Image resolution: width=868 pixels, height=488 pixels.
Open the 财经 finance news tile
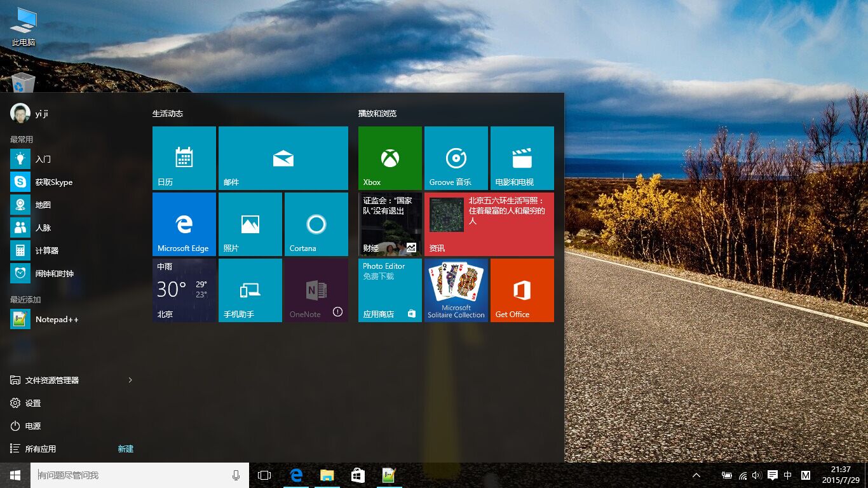pyautogui.click(x=390, y=224)
